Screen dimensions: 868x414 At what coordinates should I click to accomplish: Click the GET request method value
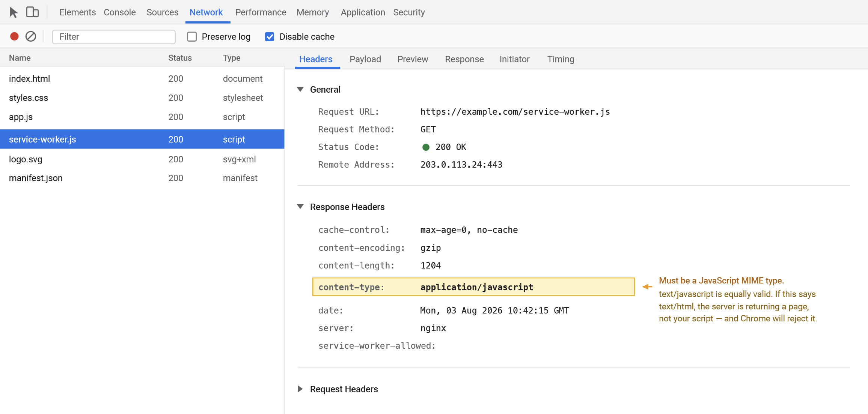click(x=428, y=129)
